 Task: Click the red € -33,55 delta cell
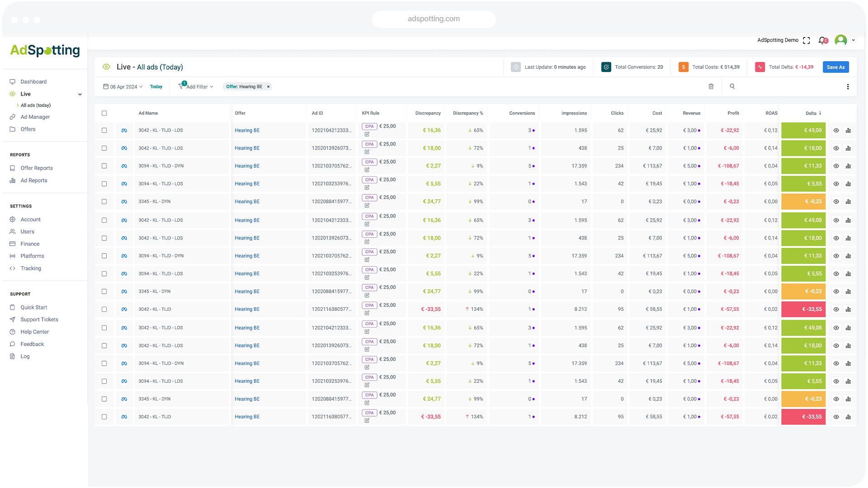(803, 310)
